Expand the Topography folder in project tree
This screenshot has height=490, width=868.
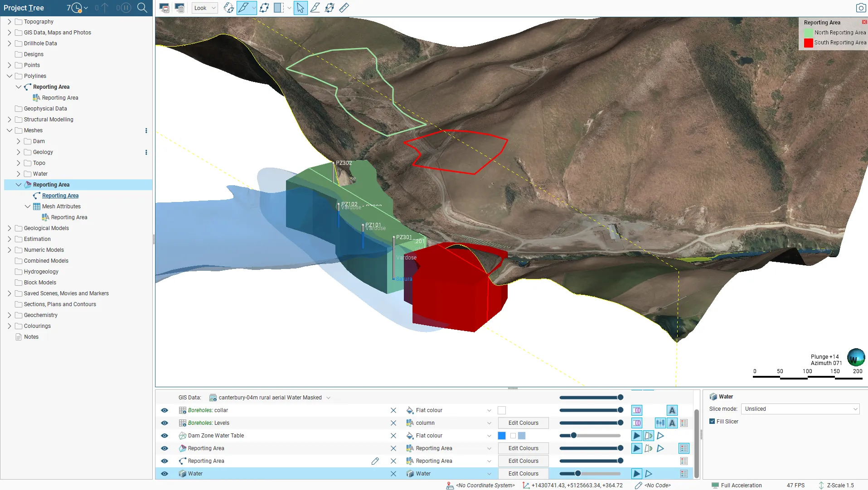pyautogui.click(x=9, y=21)
